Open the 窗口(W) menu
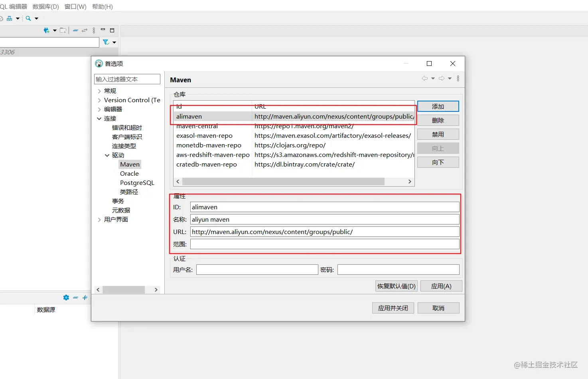The image size is (588, 379). tap(75, 6)
